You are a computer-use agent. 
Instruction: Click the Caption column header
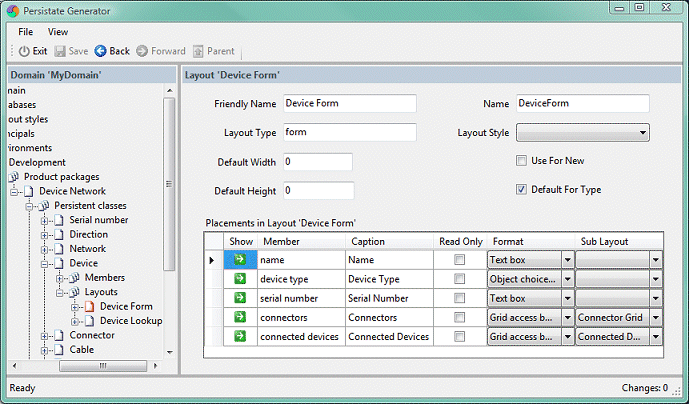coord(389,241)
